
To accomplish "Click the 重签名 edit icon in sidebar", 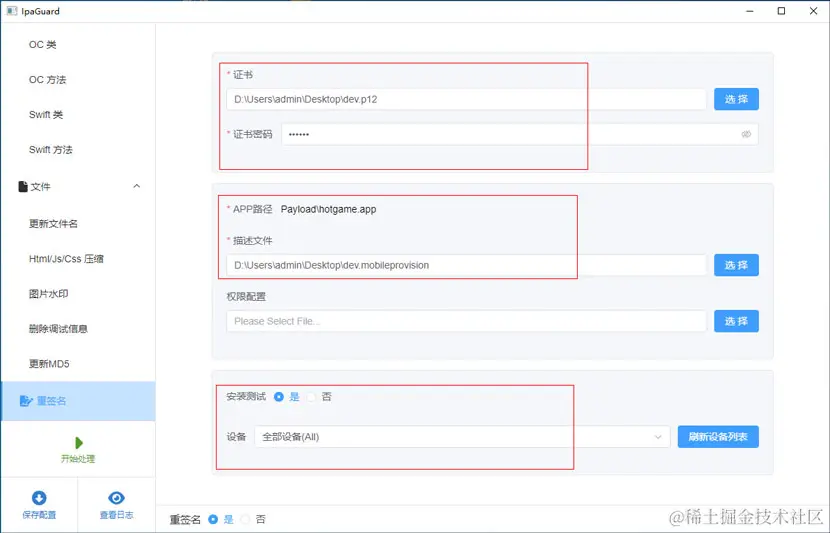I will pyautogui.click(x=26, y=401).
